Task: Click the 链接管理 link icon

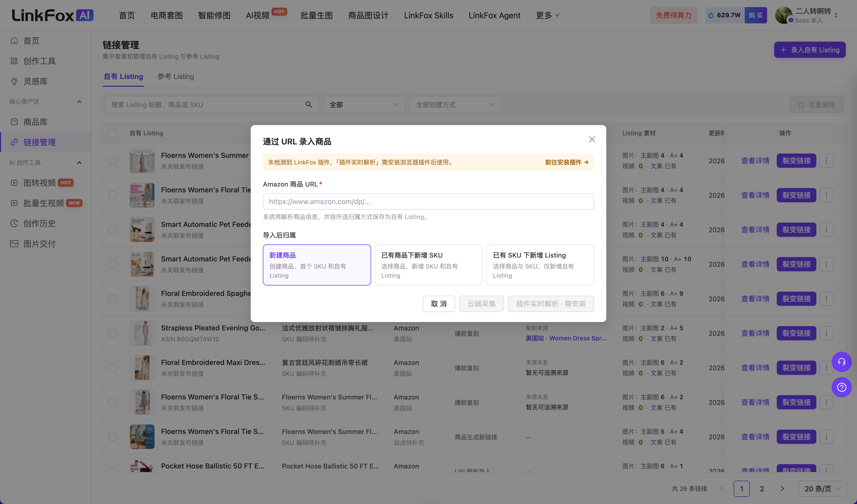Action: (x=14, y=142)
